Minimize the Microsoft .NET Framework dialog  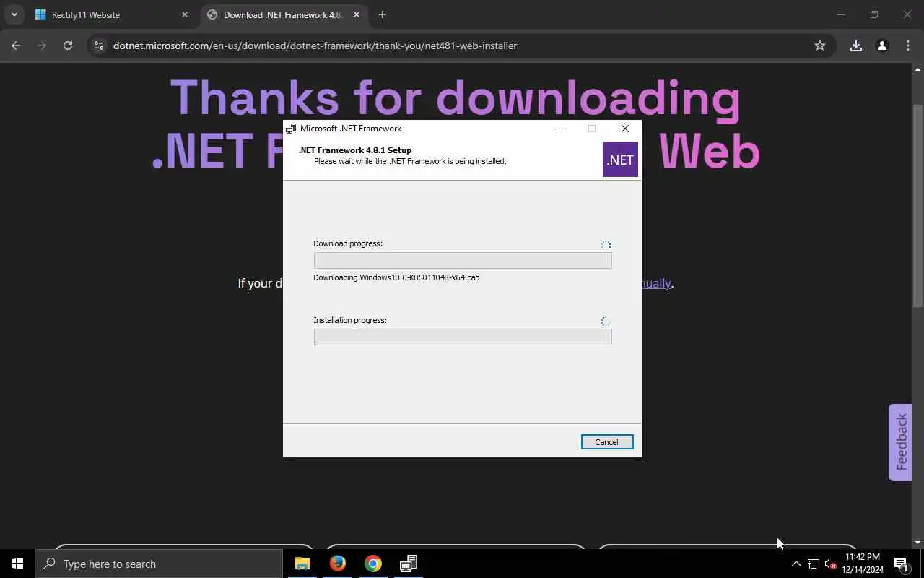point(559,129)
